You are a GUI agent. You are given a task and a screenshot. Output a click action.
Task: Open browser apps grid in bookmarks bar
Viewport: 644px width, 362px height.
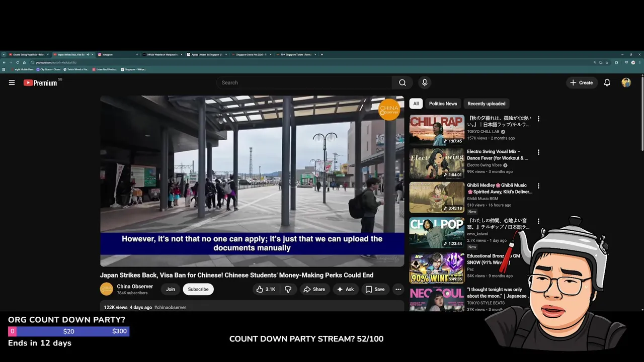pos(4,69)
